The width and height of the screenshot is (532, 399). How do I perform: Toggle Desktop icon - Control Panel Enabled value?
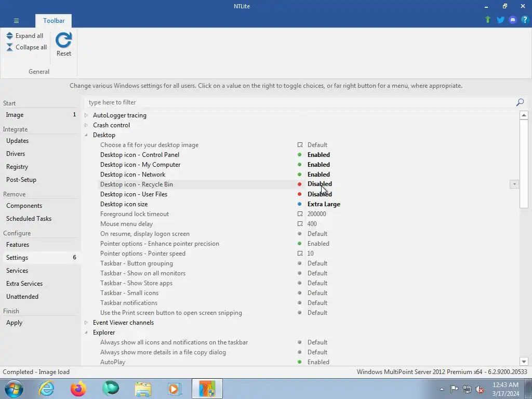pos(318,155)
